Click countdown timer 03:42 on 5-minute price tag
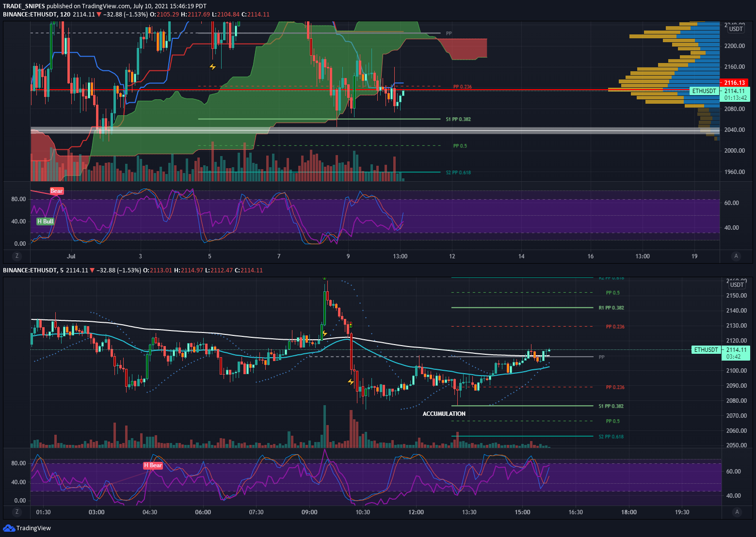756x537 pixels. pos(734,357)
